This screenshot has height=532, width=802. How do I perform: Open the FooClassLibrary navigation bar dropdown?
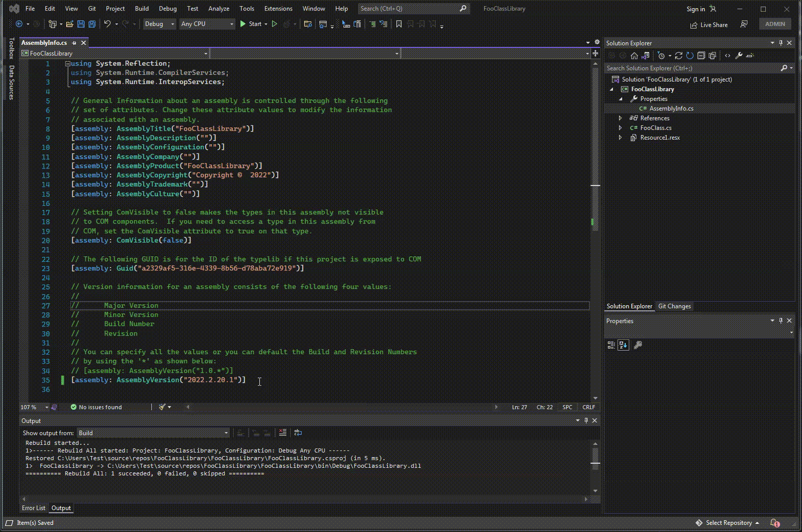point(115,53)
